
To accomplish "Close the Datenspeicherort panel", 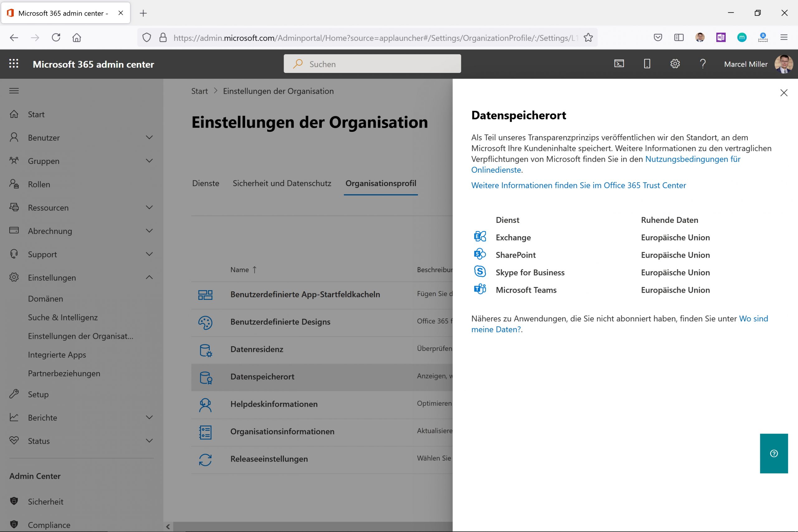I will tap(783, 93).
